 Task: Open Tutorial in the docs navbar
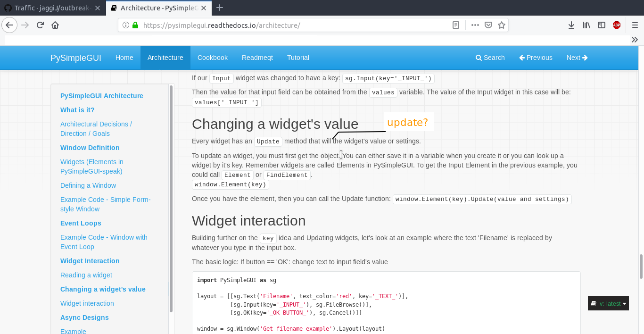pyautogui.click(x=298, y=58)
